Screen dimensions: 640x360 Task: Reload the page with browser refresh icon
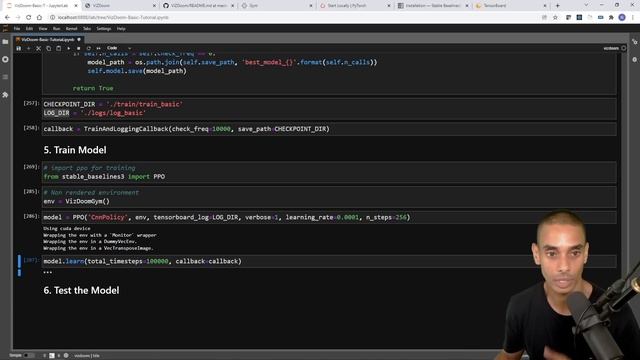tap(29, 18)
